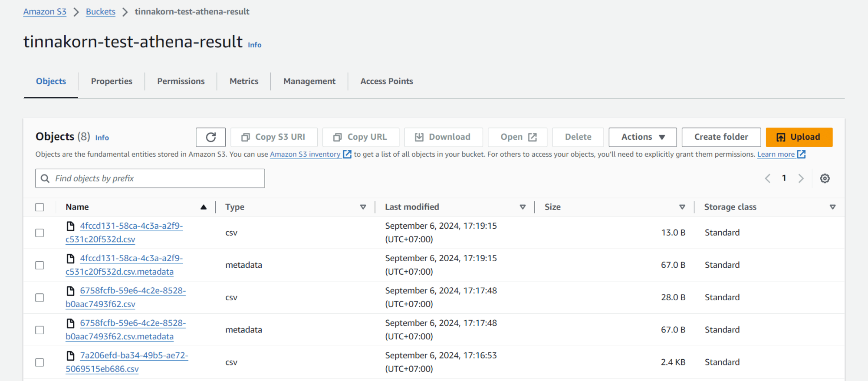The image size is (868, 381).
Task: Click file icon of 4fccd131 csv row
Action: (x=70, y=226)
